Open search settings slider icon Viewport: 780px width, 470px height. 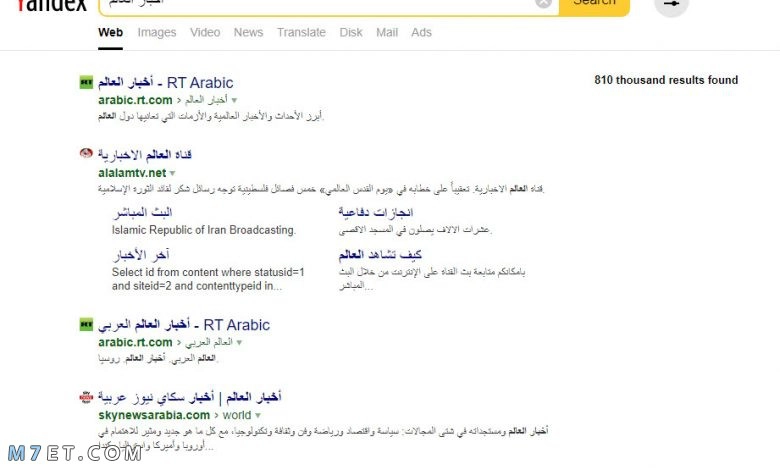pos(671,5)
